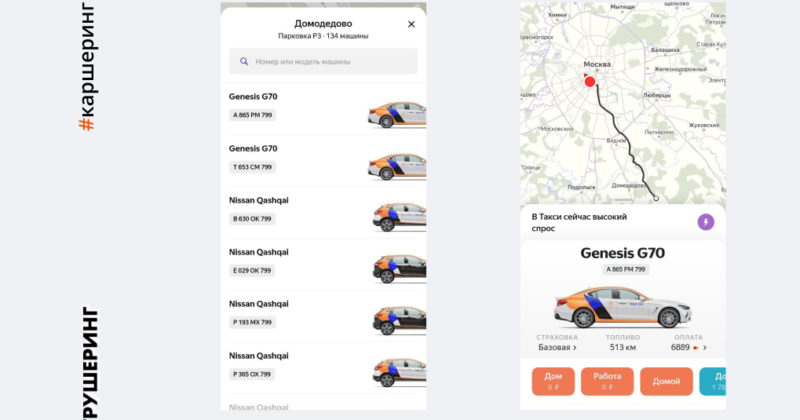The image size is (800, 420).
Task: Focus the car number or model search field
Action: coord(323,61)
